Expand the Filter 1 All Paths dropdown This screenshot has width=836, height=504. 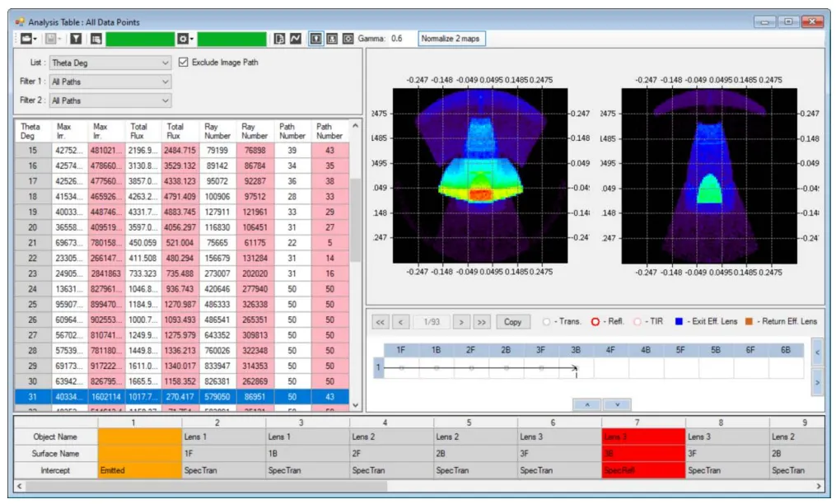point(110,82)
